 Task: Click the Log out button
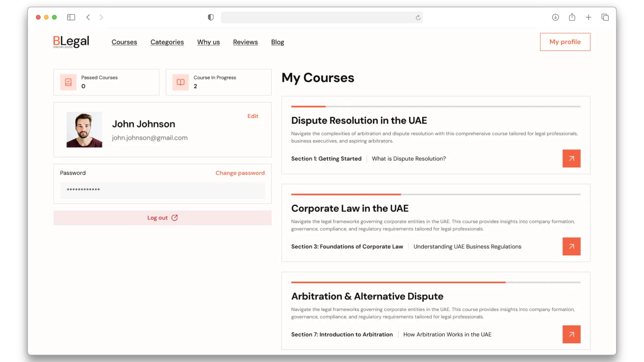162,218
